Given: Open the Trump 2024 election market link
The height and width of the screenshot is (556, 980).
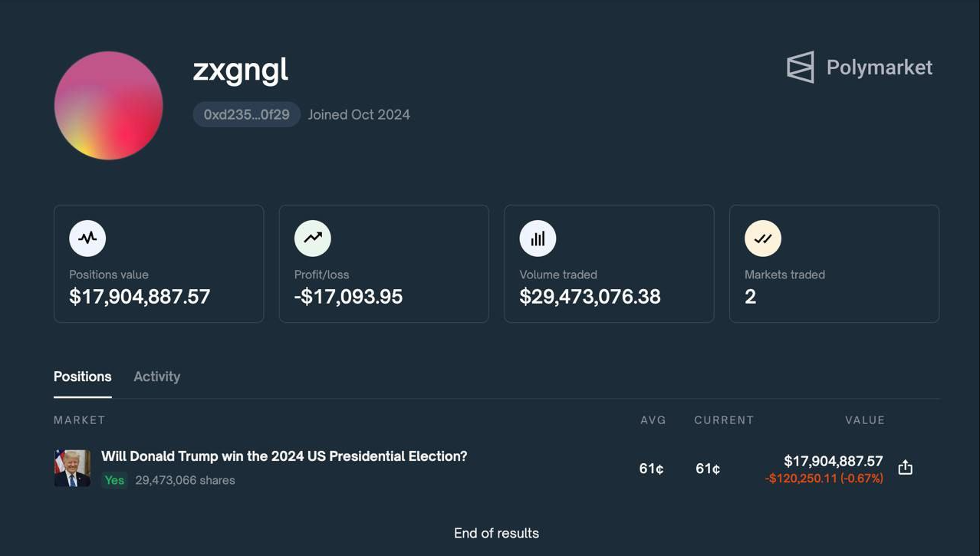Looking at the screenshot, I should pyautogui.click(x=284, y=456).
